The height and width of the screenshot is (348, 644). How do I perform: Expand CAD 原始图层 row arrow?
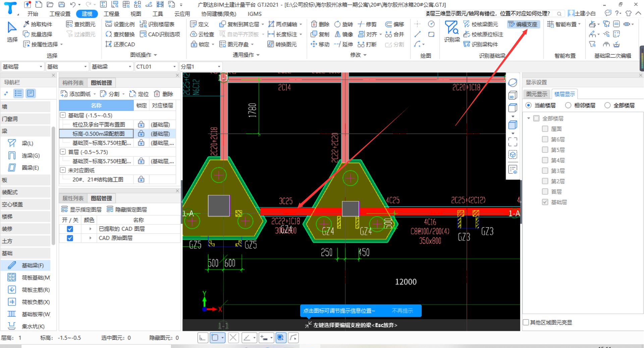point(90,238)
